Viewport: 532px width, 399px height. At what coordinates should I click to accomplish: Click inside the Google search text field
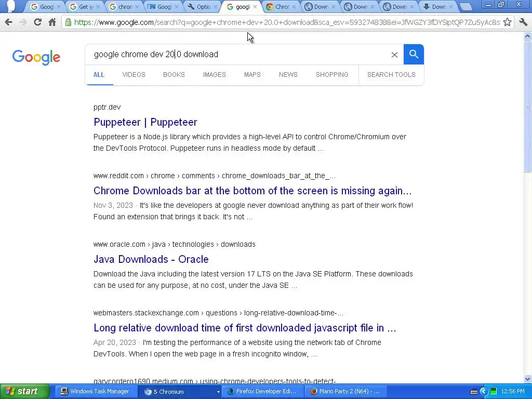click(237, 54)
